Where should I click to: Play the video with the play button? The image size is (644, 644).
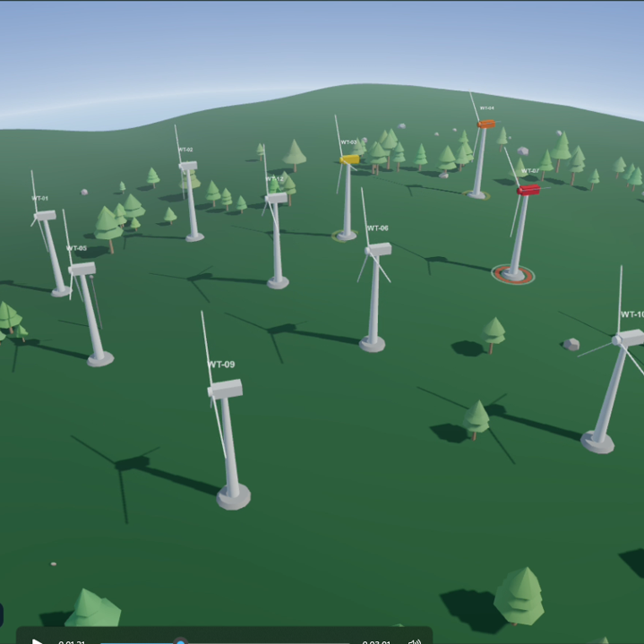tap(37, 641)
